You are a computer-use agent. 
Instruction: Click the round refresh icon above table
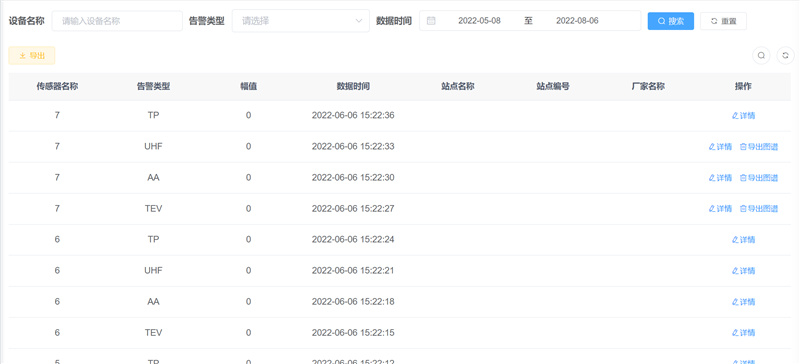(x=786, y=56)
